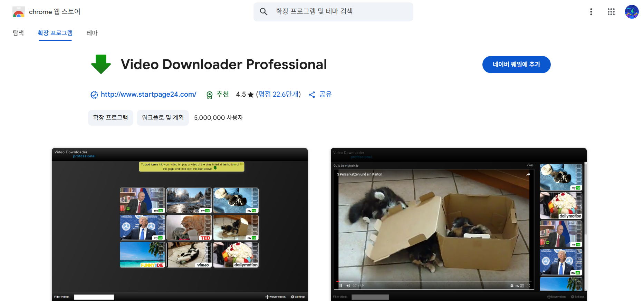Click the green download arrow extension icon
Image resolution: width=644 pixels, height=301 pixels.
coord(101,65)
